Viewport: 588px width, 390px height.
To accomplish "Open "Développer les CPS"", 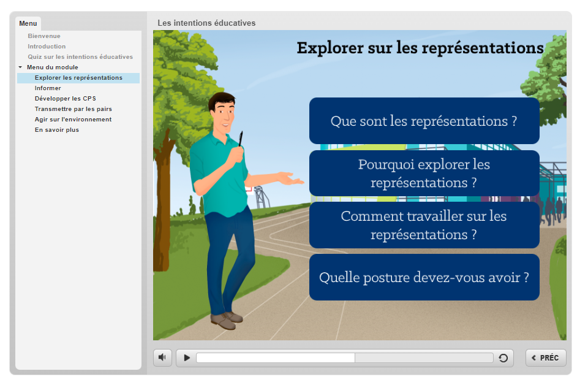I will click(x=64, y=98).
